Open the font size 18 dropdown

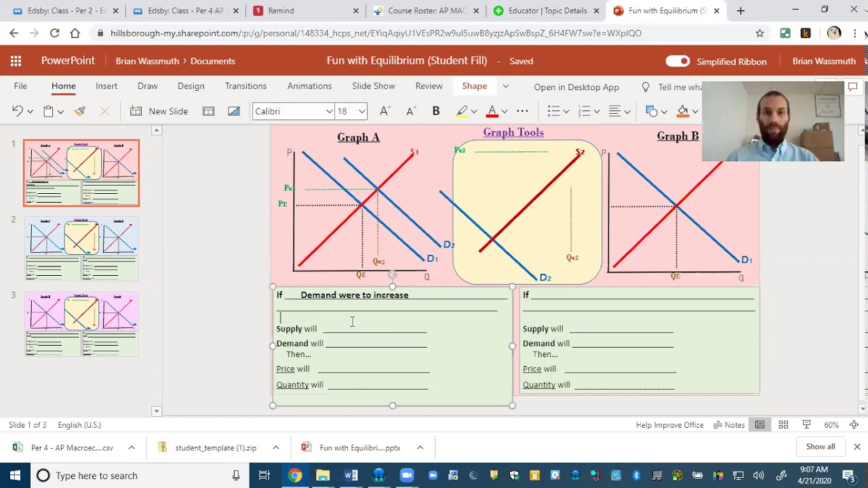pyautogui.click(x=362, y=111)
